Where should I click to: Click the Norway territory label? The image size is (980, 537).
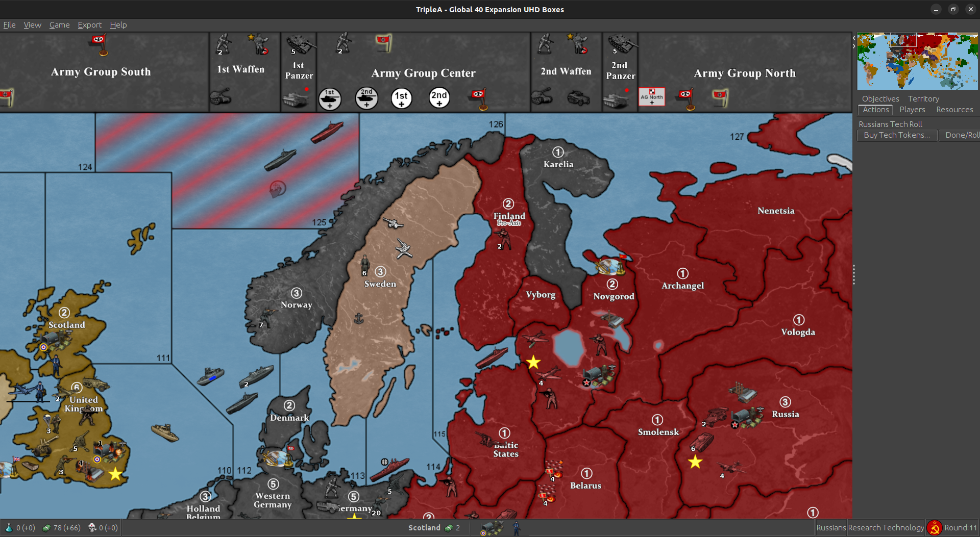(x=296, y=305)
